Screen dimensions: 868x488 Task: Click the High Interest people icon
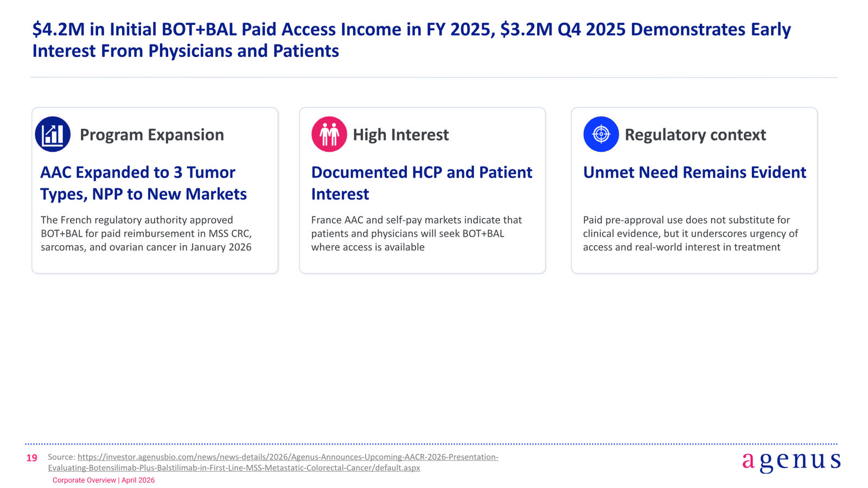329,134
